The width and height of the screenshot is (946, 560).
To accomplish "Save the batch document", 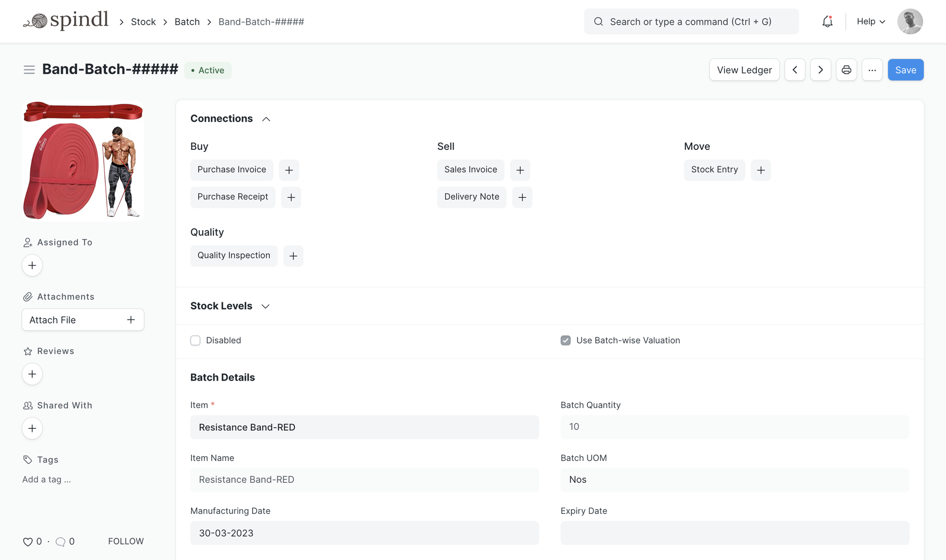I will [x=906, y=70].
